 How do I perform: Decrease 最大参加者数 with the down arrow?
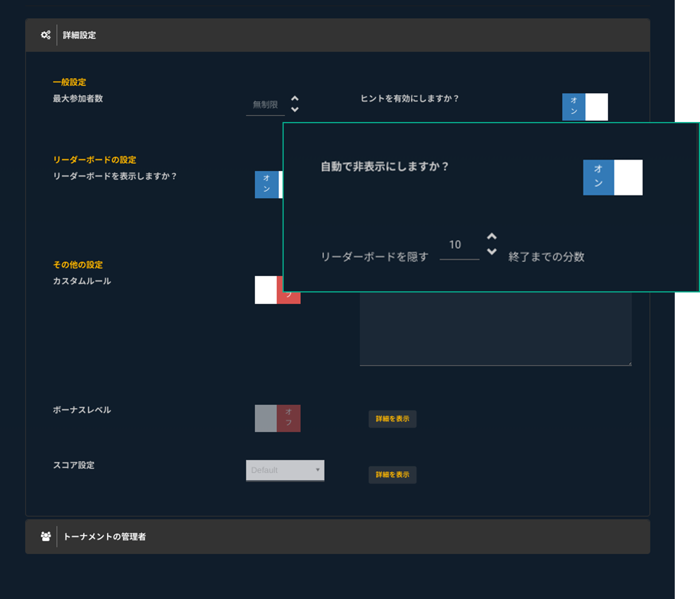(295, 110)
